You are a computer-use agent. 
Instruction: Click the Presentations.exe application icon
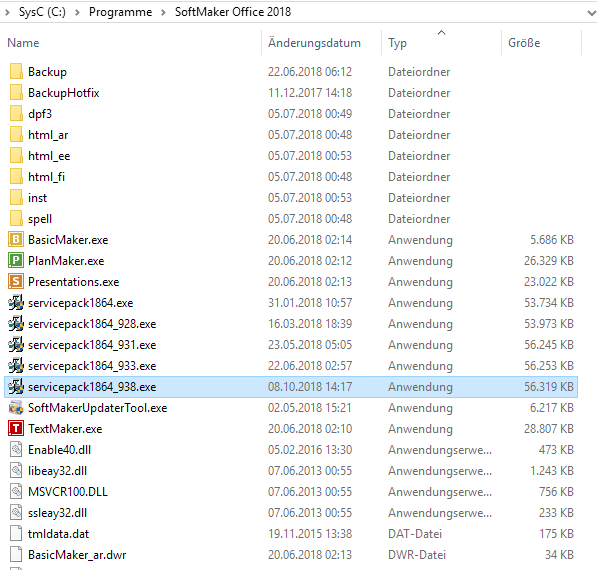(x=16, y=282)
